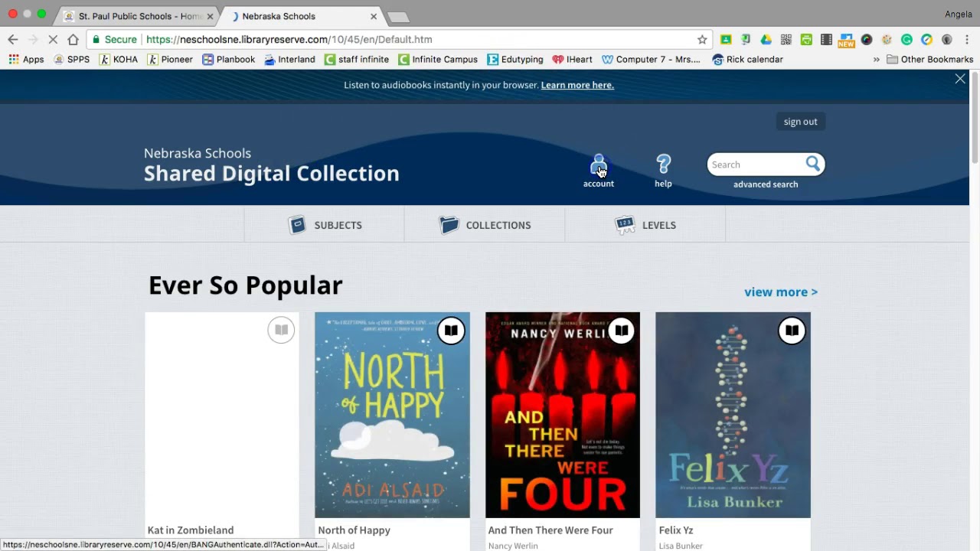Bookmark this page with the star

[702, 39]
